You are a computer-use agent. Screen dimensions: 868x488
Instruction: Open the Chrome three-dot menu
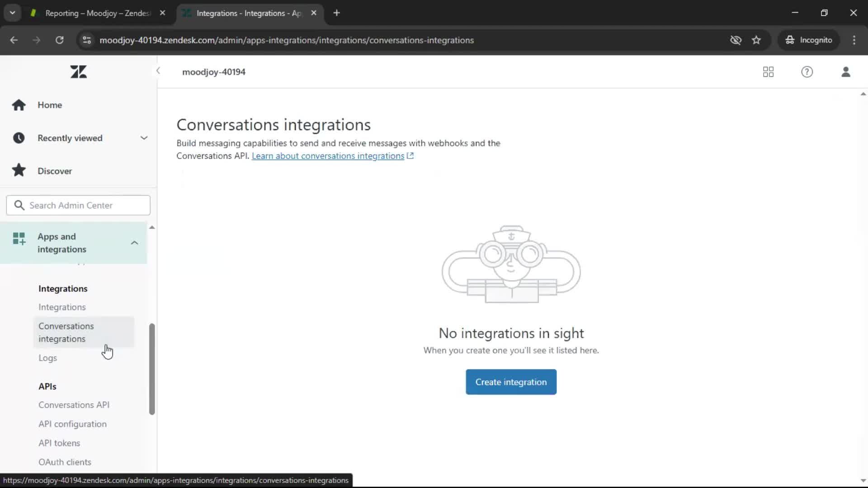click(x=854, y=40)
